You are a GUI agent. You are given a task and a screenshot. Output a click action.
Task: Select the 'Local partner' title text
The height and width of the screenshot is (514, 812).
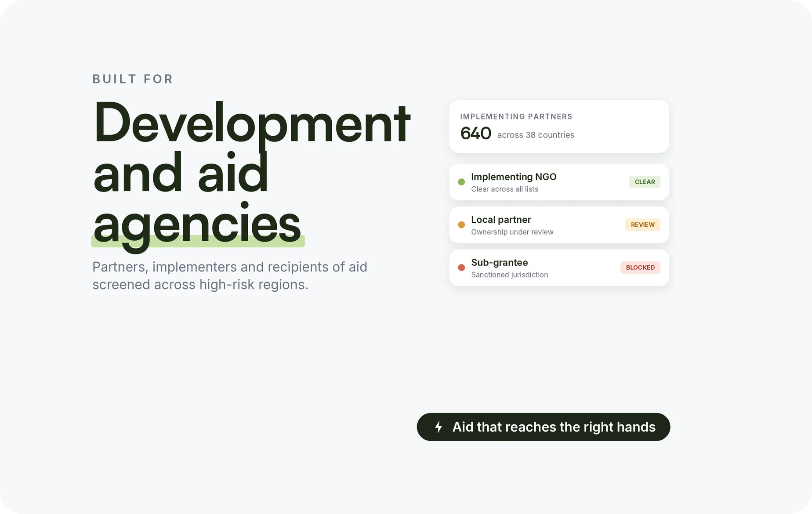click(501, 220)
